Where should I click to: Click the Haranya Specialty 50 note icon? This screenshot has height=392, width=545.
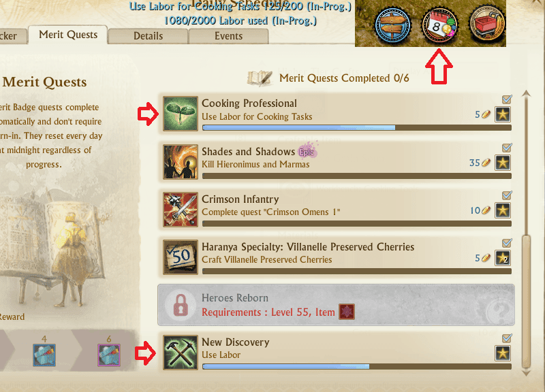[x=181, y=257]
